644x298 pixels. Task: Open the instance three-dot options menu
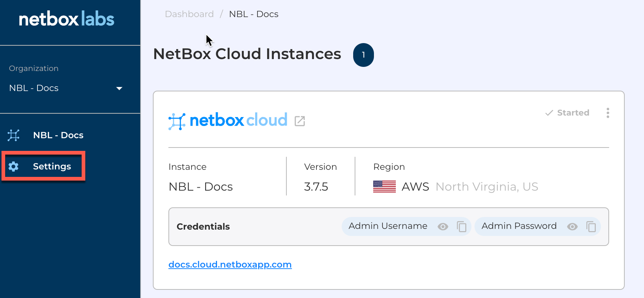pos(608,113)
